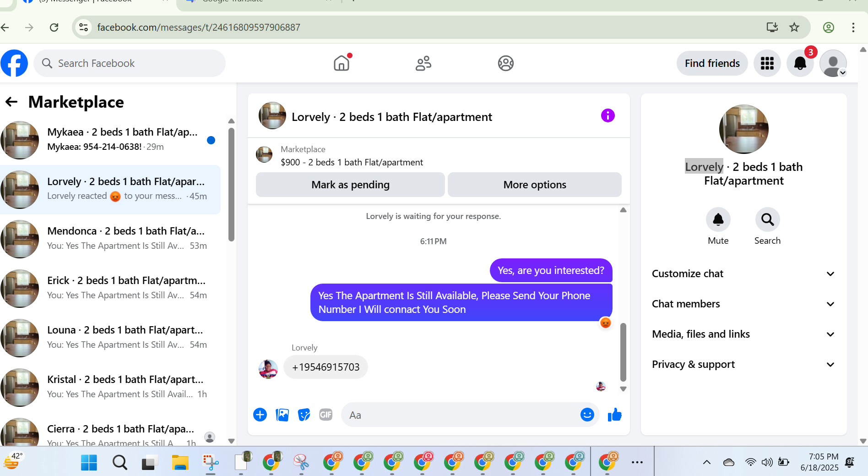The height and width of the screenshot is (476, 868).
Task: Click the address bar URL
Action: [x=199, y=27]
